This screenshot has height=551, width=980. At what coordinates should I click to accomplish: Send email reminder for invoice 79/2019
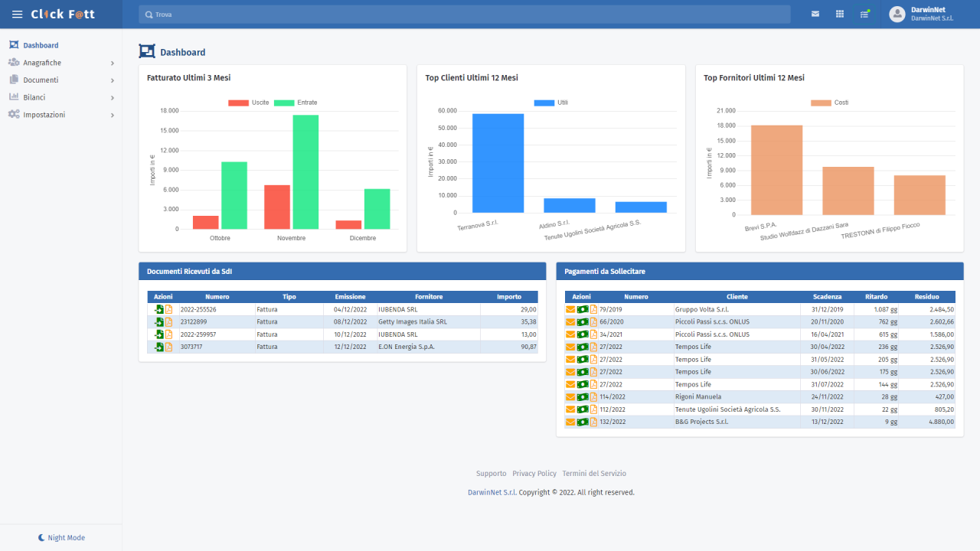coord(570,309)
